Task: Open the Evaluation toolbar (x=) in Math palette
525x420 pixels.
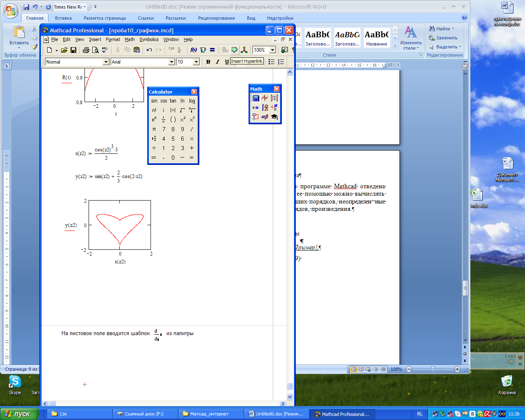Action: click(256, 107)
